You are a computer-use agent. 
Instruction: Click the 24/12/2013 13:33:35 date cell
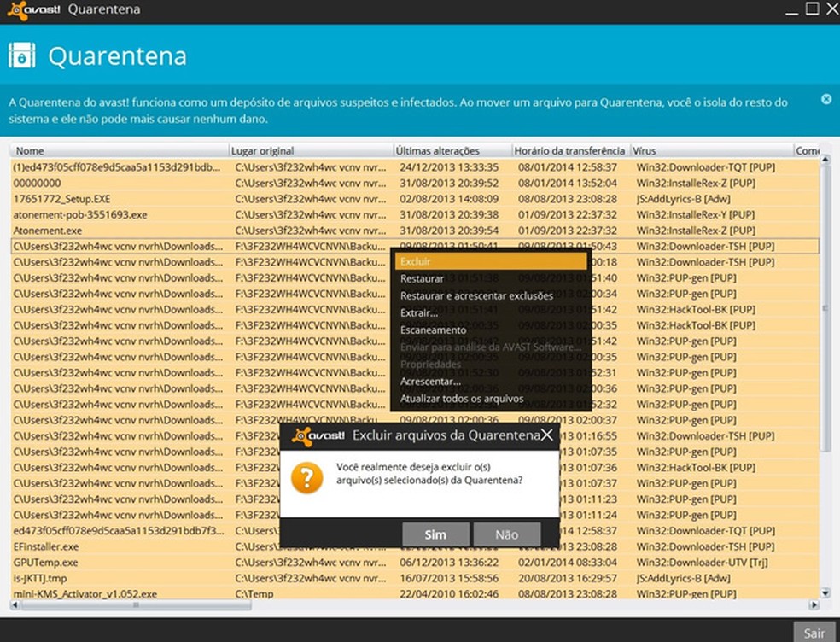pos(449,167)
